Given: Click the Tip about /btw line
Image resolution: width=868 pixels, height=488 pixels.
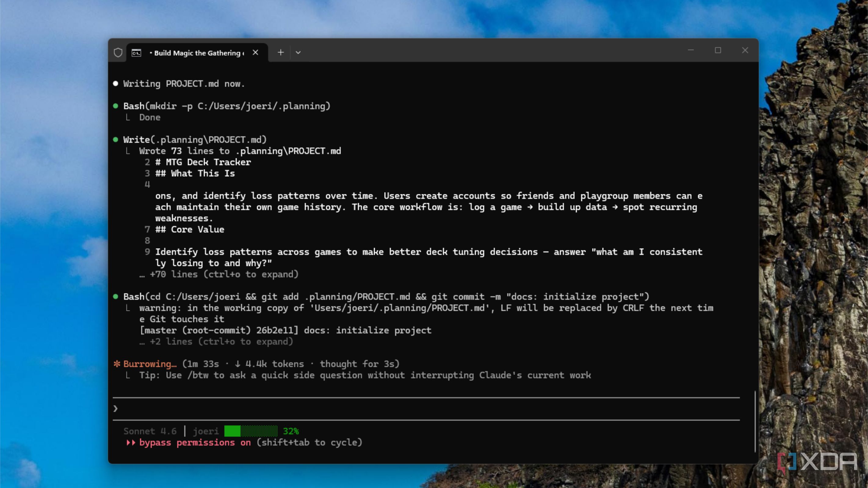Looking at the screenshot, I should click(365, 375).
